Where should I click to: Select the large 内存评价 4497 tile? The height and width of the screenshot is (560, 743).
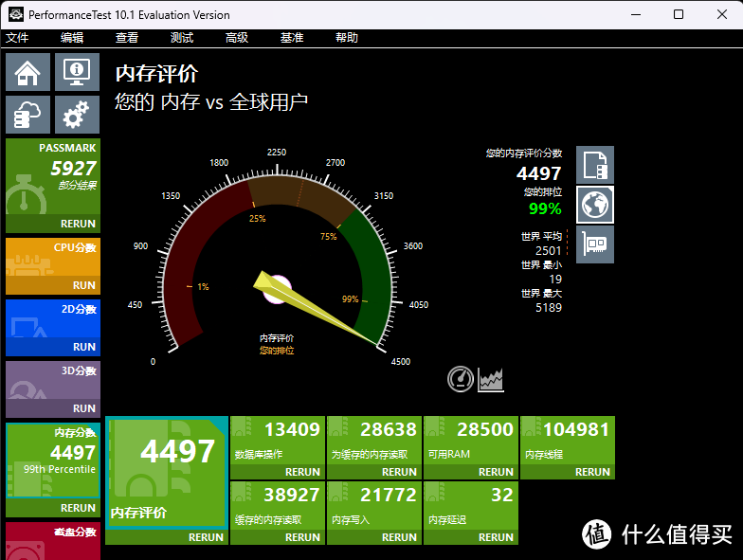point(167,473)
